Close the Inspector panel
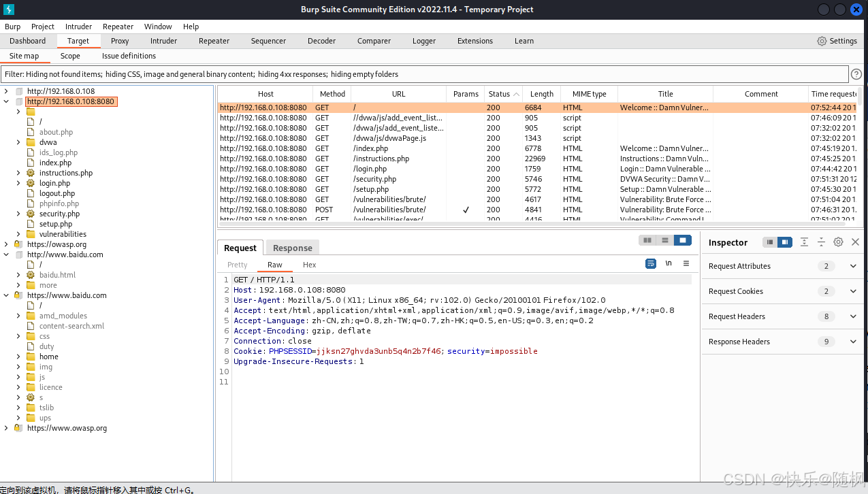The height and width of the screenshot is (494, 868). 856,242
